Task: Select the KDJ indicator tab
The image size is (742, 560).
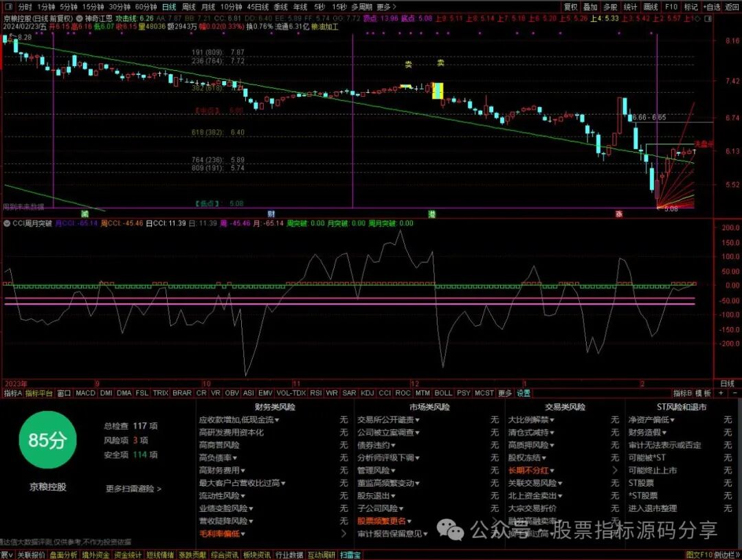Action: [x=367, y=393]
